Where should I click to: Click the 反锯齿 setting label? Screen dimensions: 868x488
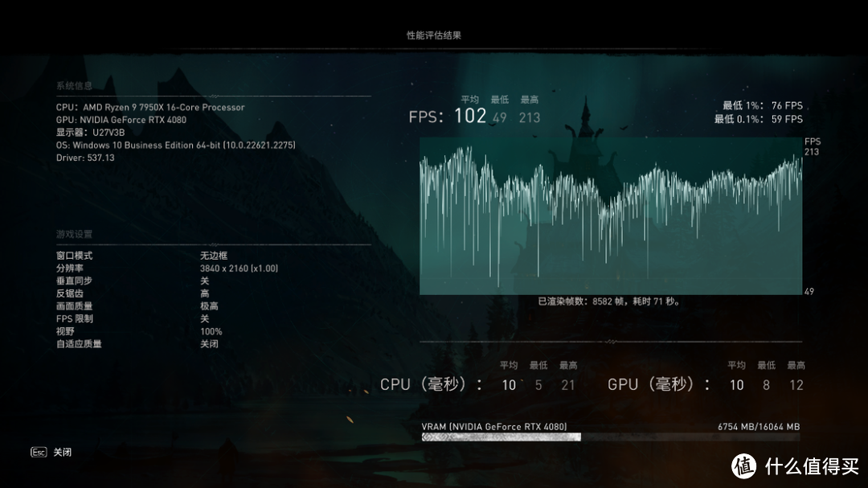70,293
